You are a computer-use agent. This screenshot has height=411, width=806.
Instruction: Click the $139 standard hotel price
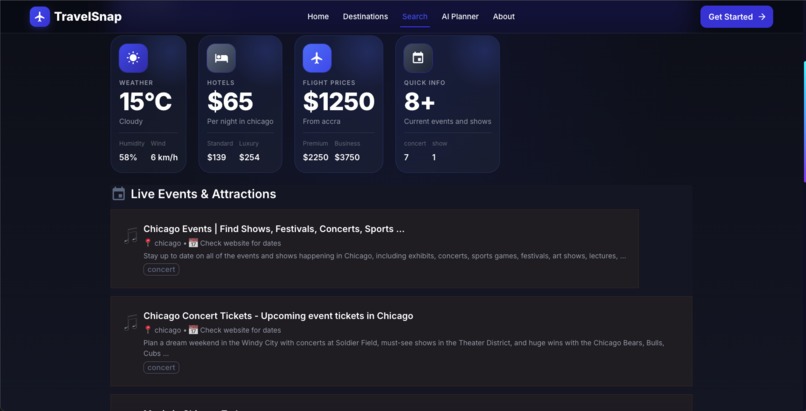pos(216,157)
